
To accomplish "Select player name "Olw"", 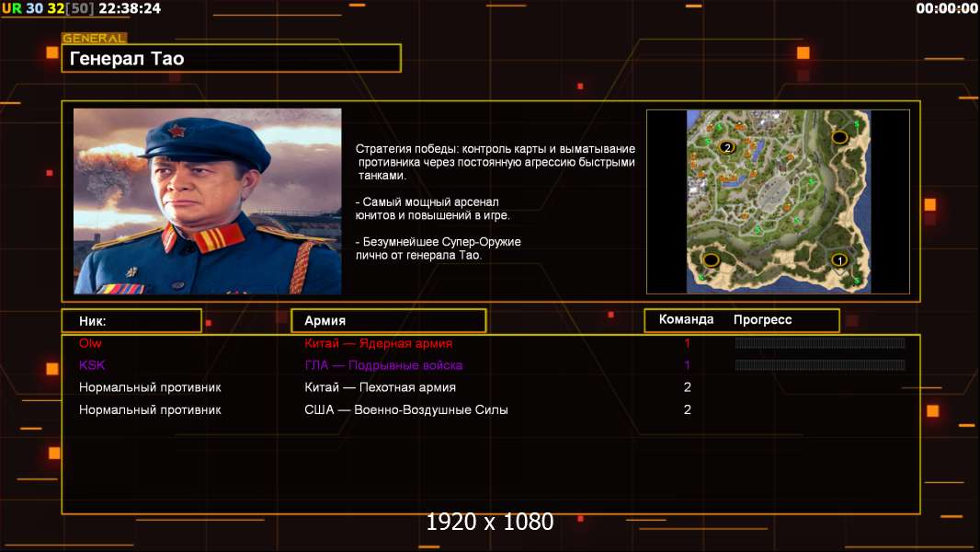I will point(90,342).
